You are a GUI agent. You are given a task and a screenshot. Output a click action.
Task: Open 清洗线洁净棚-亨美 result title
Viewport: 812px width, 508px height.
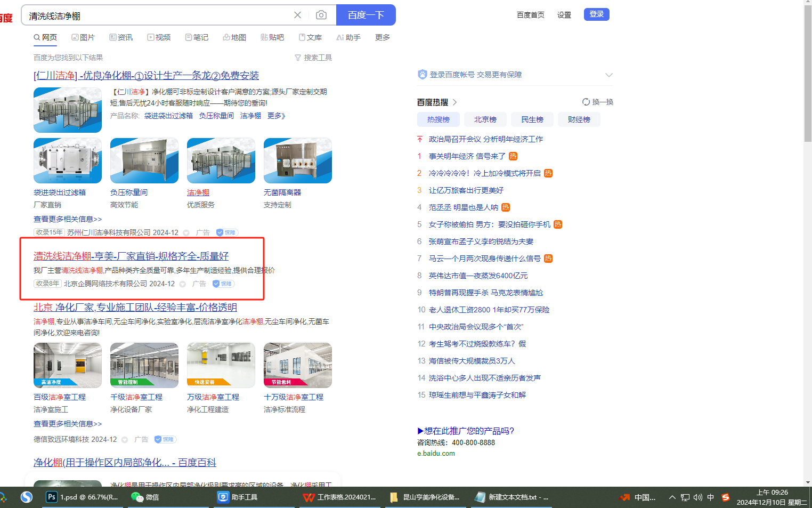point(131,256)
